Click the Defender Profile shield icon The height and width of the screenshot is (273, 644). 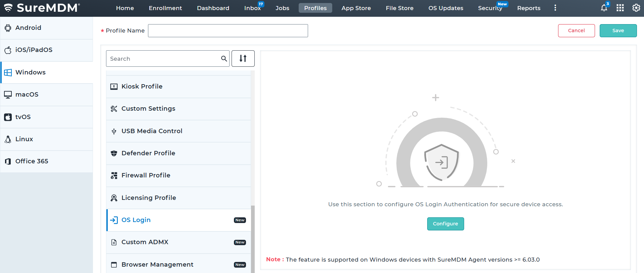coord(114,153)
